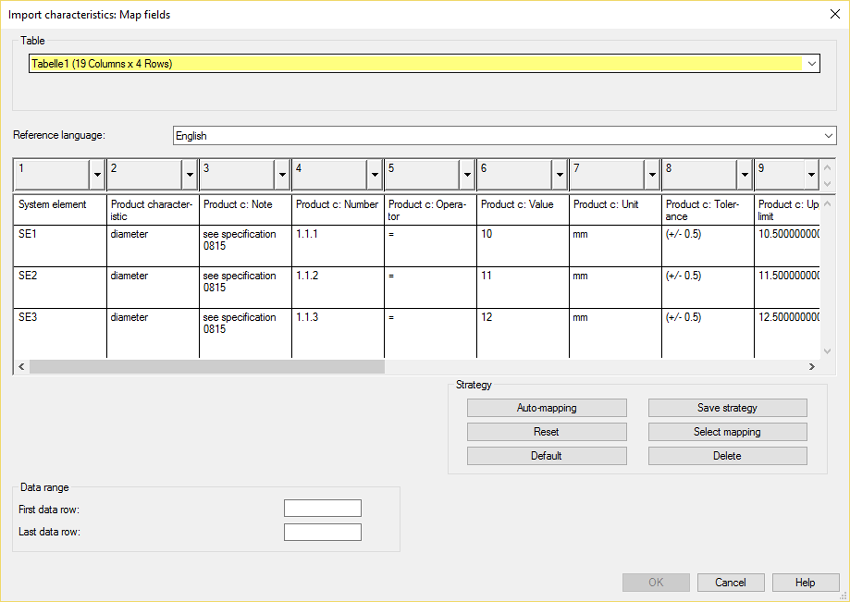Select the value cell containing 11
This screenshot has width=850, height=602.
[523, 287]
